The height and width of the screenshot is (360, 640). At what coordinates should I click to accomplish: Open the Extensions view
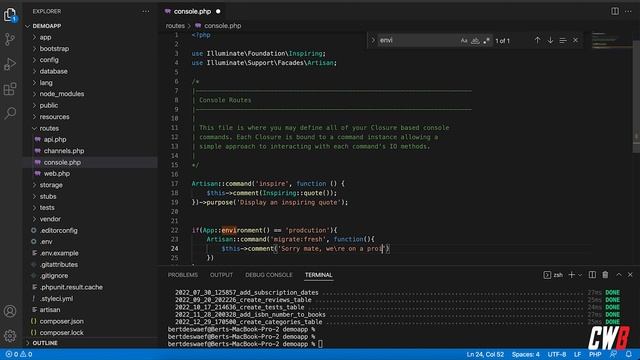tap(10, 89)
